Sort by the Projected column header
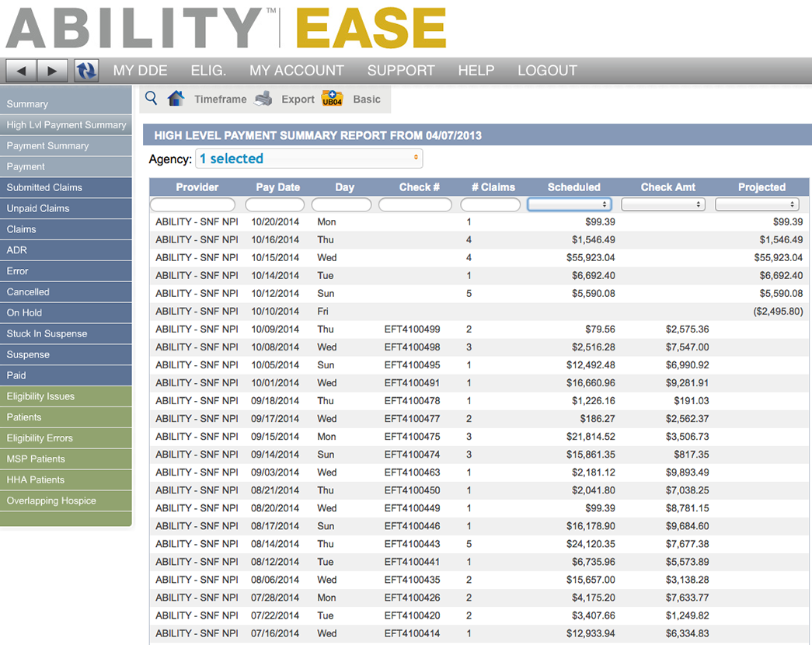This screenshot has height=645, width=812. point(761,187)
